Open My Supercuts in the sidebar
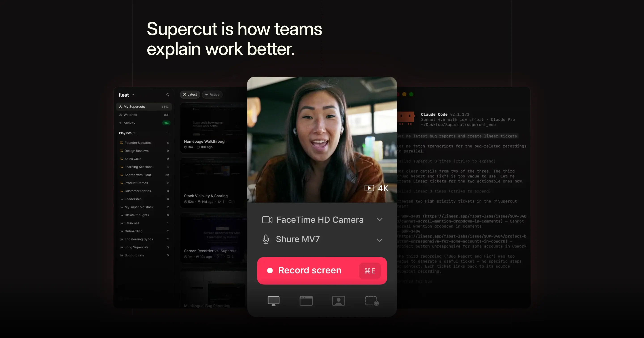644x338 pixels. [x=144, y=106]
